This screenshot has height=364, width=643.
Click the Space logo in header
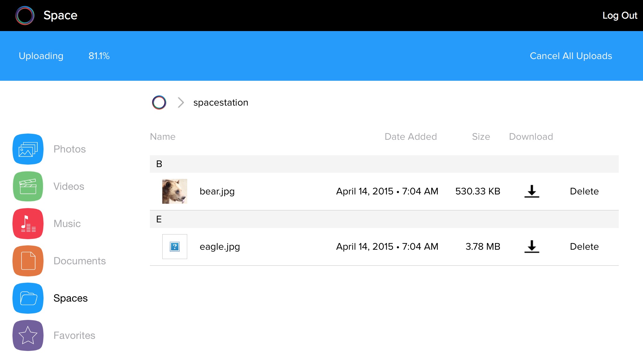tap(25, 16)
